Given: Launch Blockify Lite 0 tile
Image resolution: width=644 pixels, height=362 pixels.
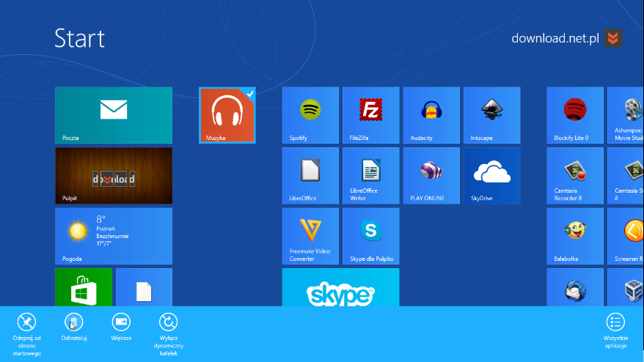Looking at the screenshot, I should click(x=575, y=115).
